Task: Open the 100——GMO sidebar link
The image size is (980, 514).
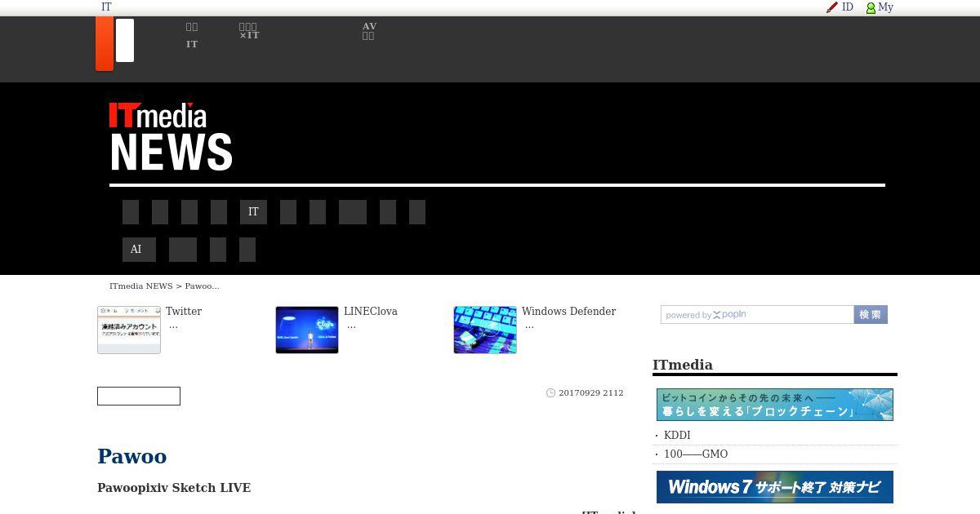Action: pos(696,454)
